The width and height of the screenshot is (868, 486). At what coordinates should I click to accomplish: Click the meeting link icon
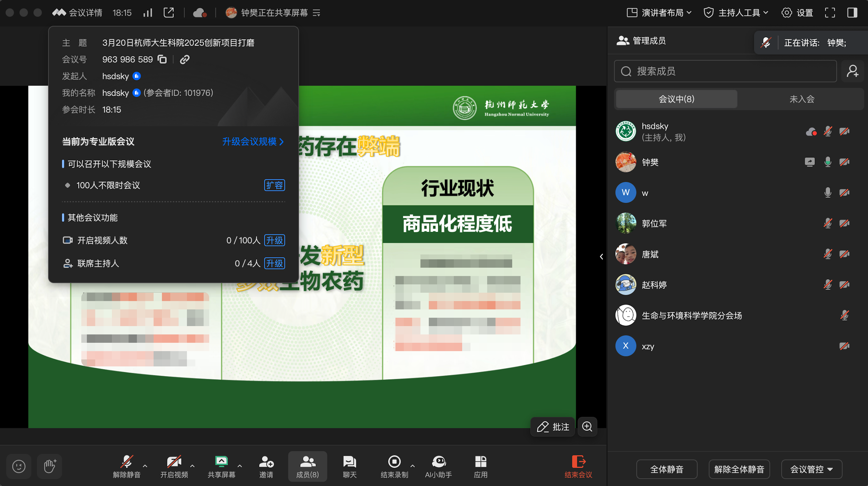(x=185, y=59)
